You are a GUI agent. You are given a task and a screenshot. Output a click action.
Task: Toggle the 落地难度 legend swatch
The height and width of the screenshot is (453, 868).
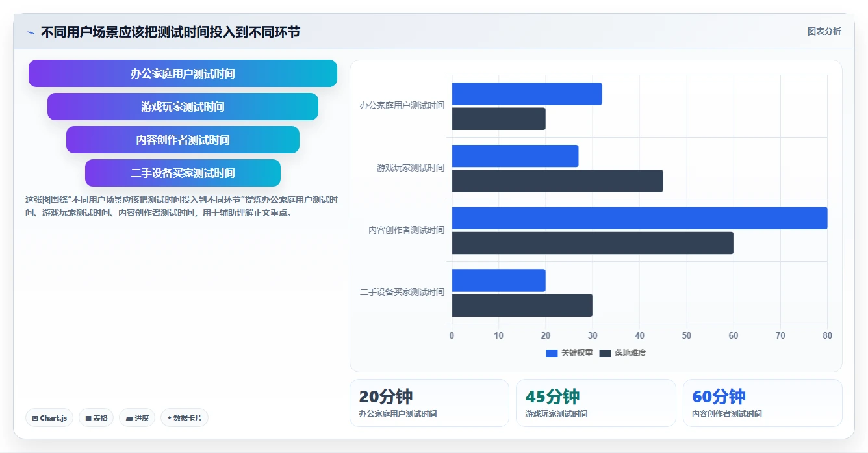pyautogui.click(x=605, y=353)
